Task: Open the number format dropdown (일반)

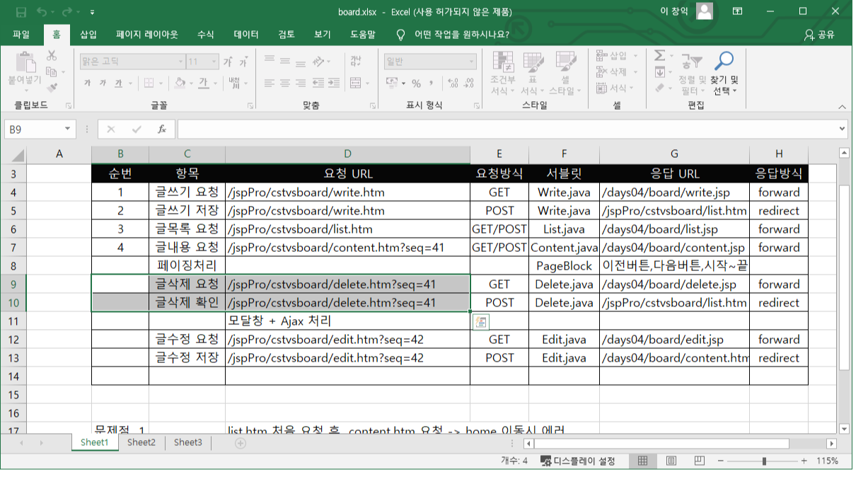Action: click(472, 62)
